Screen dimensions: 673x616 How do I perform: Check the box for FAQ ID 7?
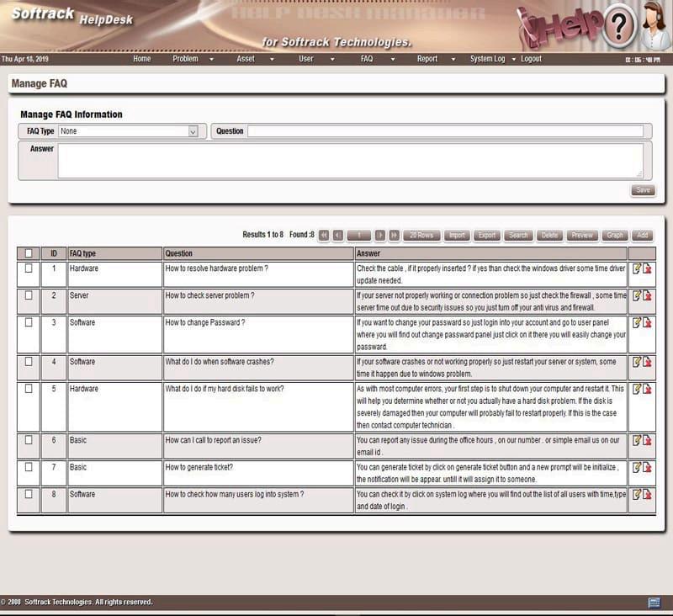point(29,467)
